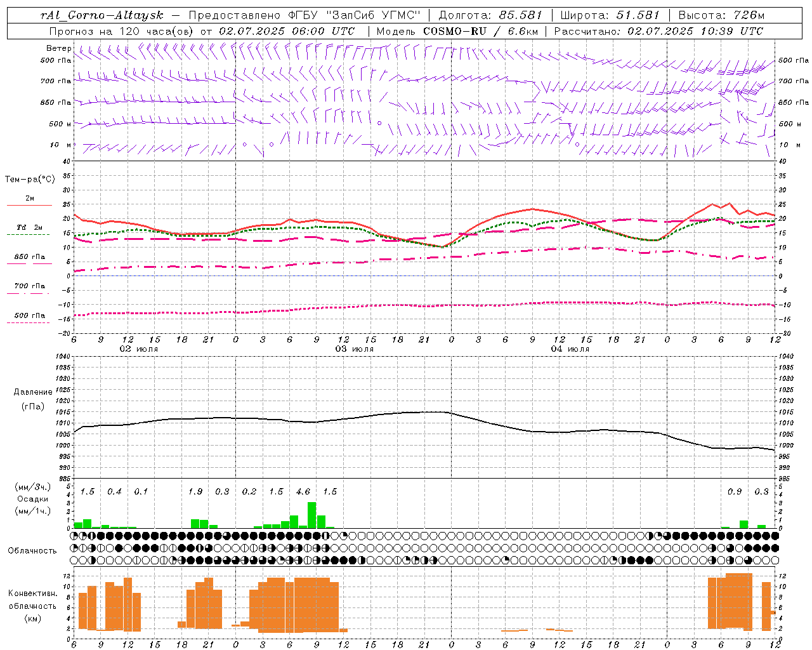
Task: Click the tallest green precipitation bar
Action: tap(311, 515)
